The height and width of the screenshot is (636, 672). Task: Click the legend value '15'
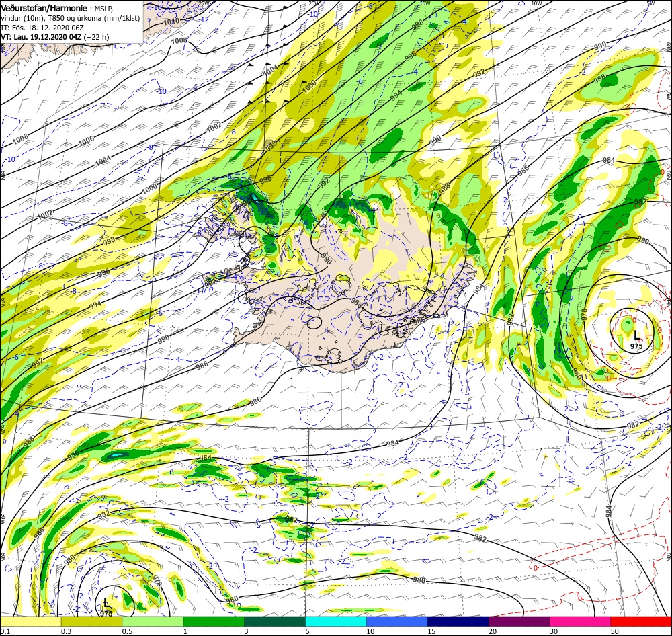click(431, 631)
